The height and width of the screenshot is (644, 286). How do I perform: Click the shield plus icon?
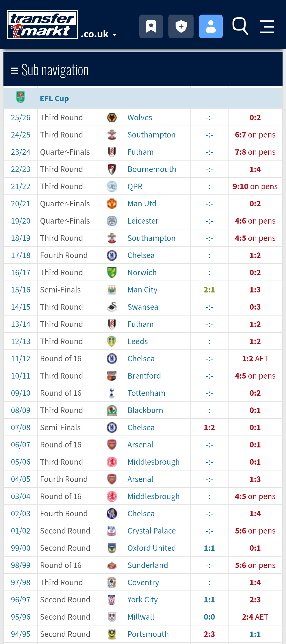pyautogui.click(x=181, y=26)
